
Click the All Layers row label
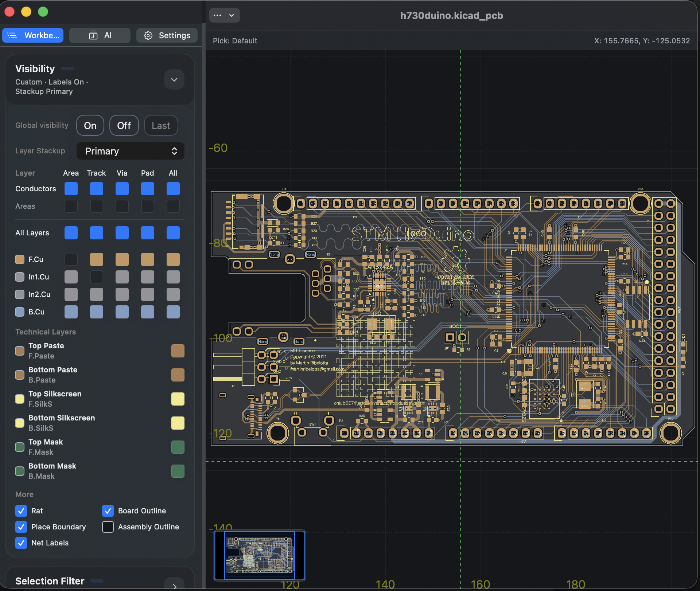pos(32,233)
